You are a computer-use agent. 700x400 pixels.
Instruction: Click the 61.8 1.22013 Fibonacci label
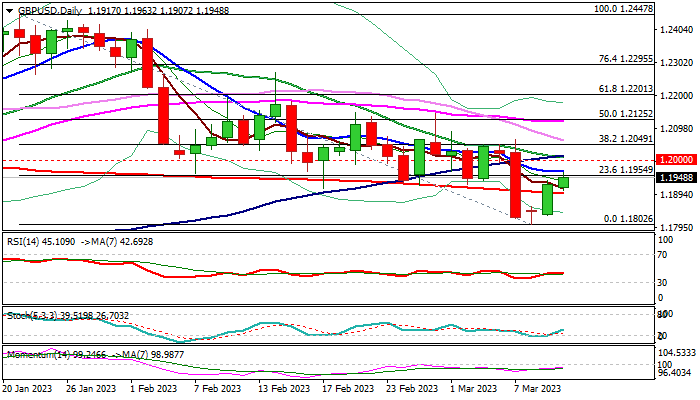click(x=625, y=89)
